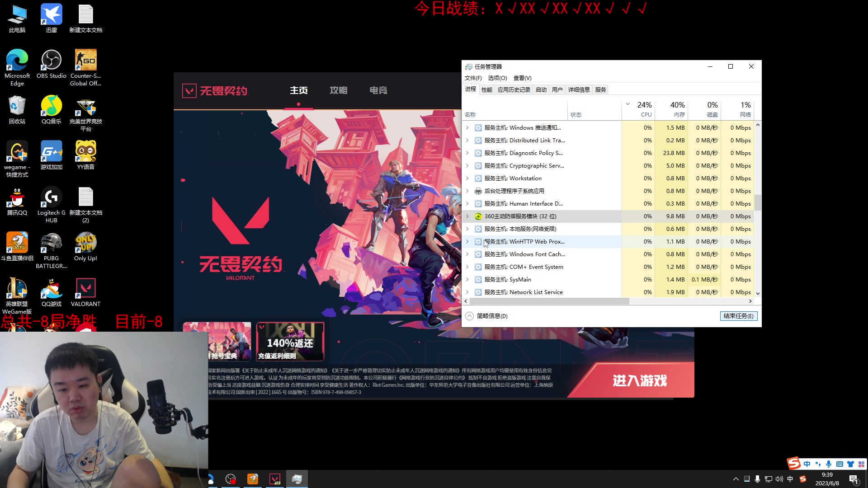The image size is (868, 488).
Task: Expand the Network List Service row
Action: [x=467, y=292]
